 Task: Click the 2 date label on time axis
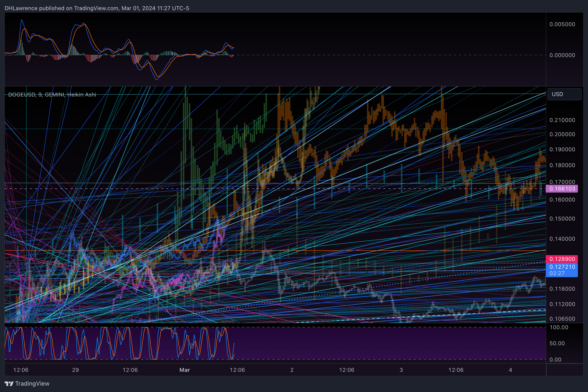tap(292, 370)
